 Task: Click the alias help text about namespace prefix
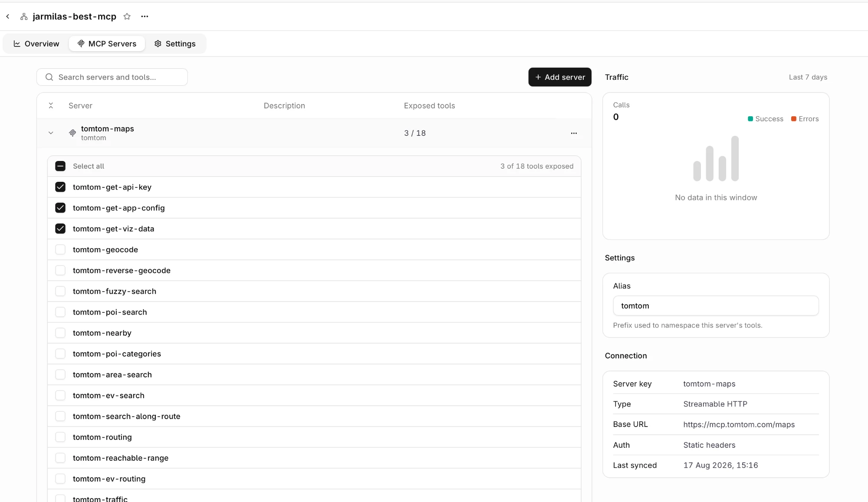pos(688,325)
